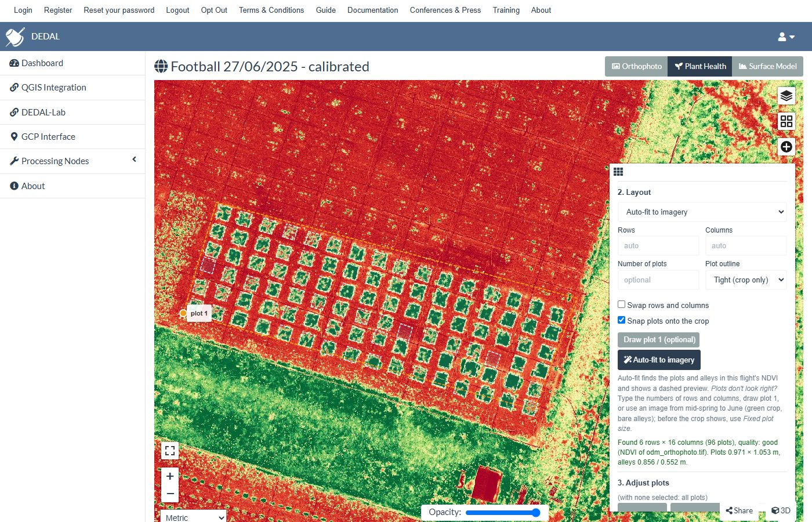Click the Login link
Viewport: 812px width, 522px height.
[23, 10]
